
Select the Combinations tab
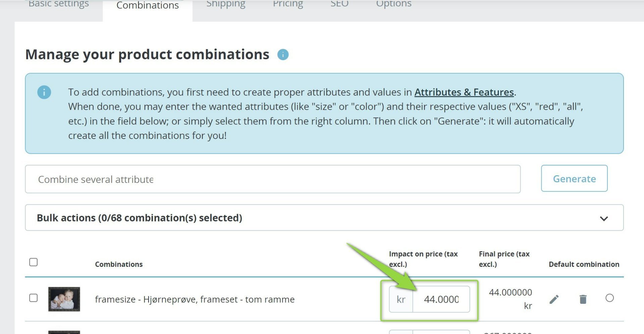(x=148, y=6)
